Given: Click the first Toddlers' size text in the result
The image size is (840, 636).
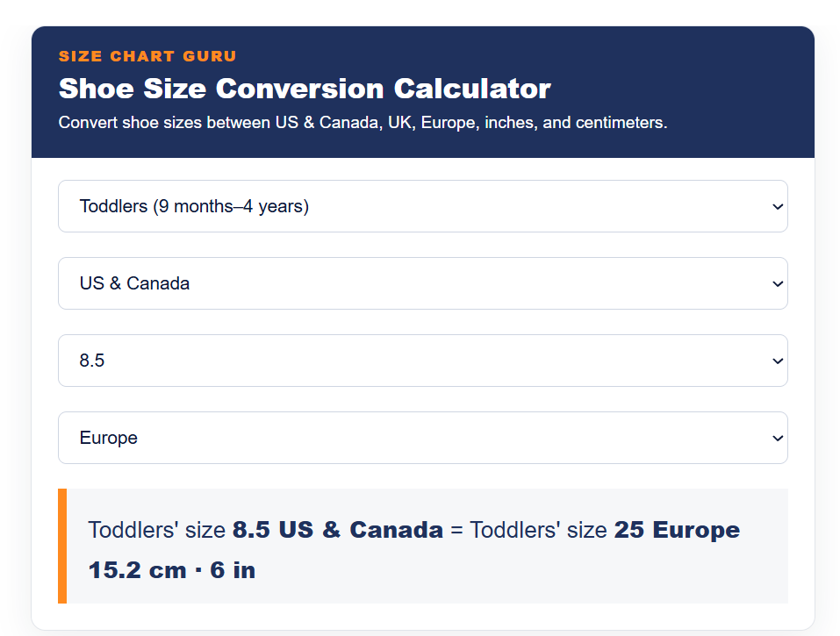Looking at the screenshot, I should click(156, 530).
